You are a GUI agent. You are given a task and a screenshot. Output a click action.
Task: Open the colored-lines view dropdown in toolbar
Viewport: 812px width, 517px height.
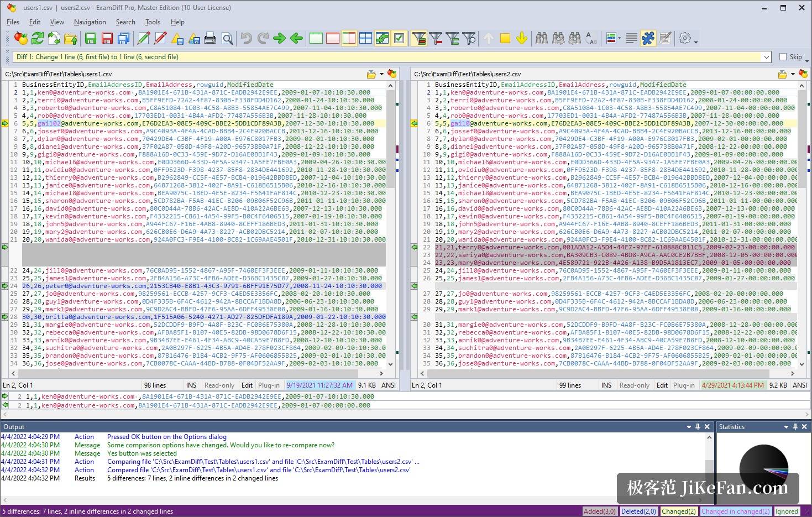click(620, 39)
